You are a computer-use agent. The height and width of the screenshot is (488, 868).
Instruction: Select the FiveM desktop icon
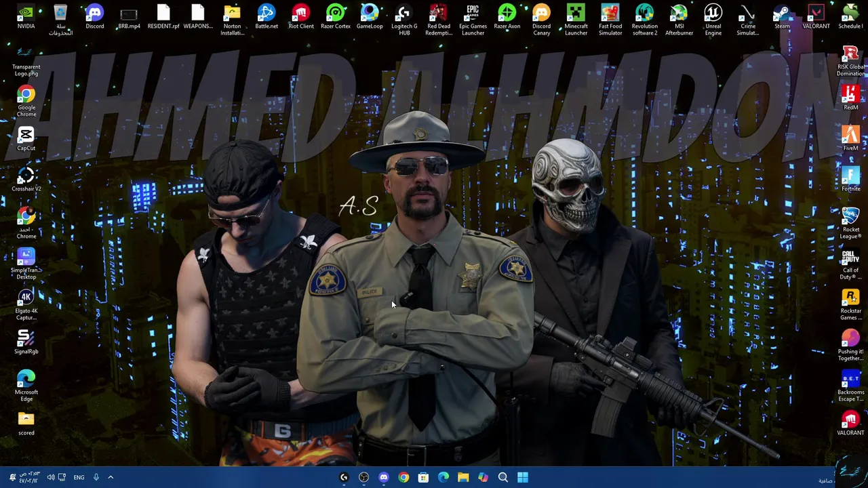coord(850,138)
